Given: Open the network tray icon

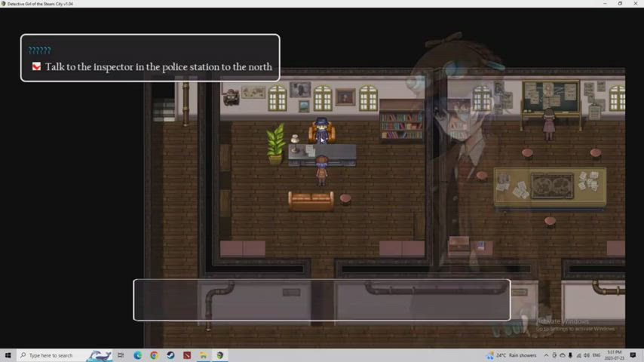Looking at the screenshot, I should [578, 355].
